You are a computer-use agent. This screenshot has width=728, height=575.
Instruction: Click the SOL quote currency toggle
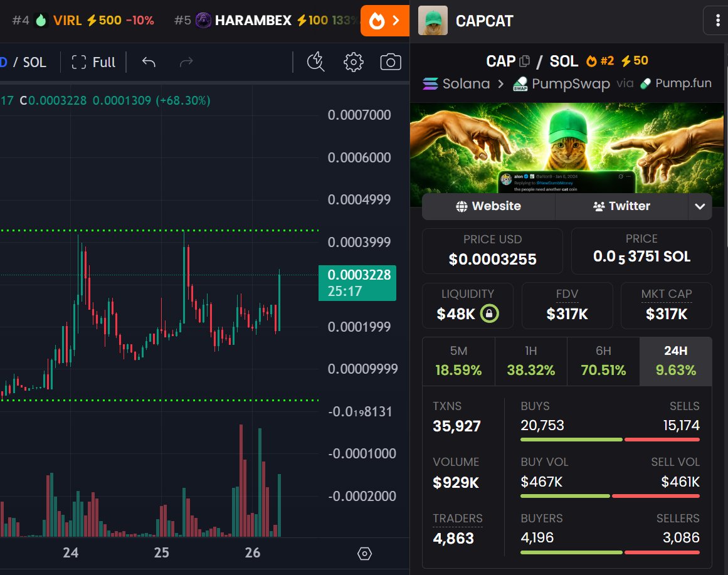click(34, 62)
